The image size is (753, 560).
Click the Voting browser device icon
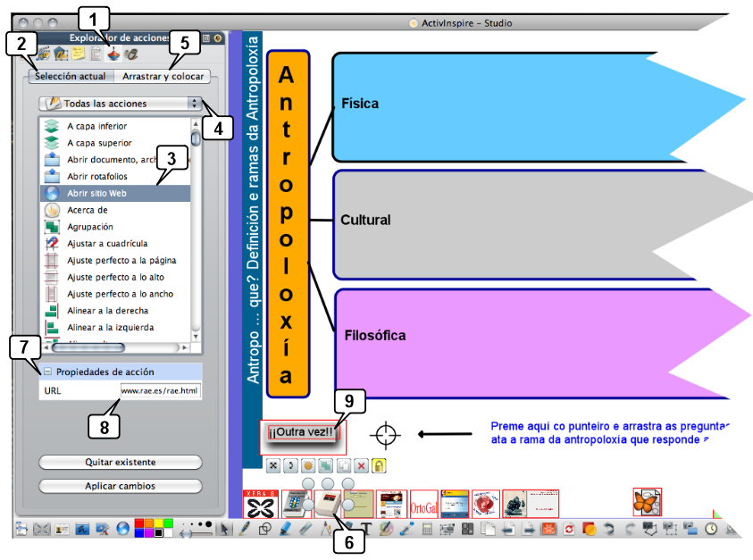click(130, 54)
